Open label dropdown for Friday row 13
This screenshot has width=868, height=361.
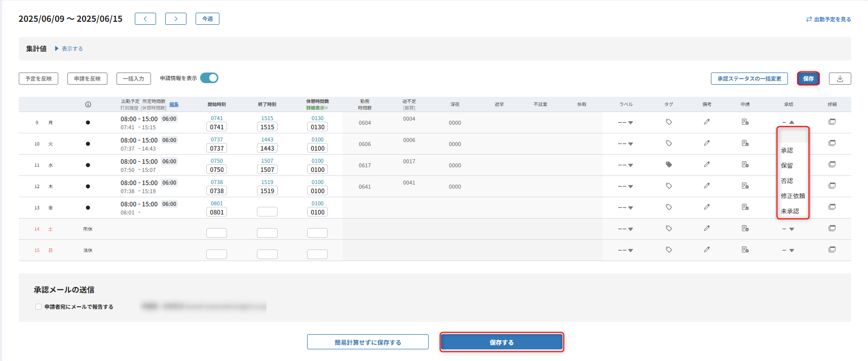coord(625,208)
